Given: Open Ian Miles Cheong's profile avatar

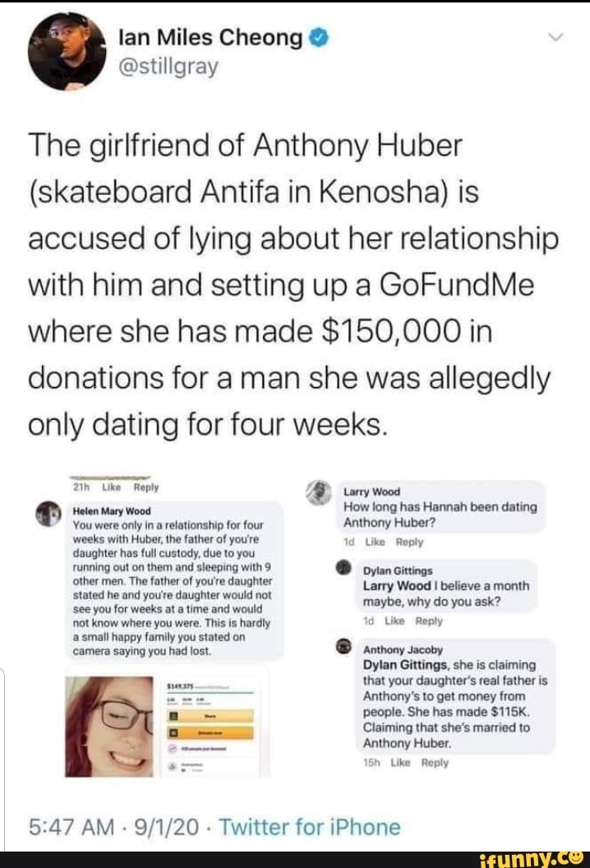Looking at the screenshot, I should [x=67, y=49].
